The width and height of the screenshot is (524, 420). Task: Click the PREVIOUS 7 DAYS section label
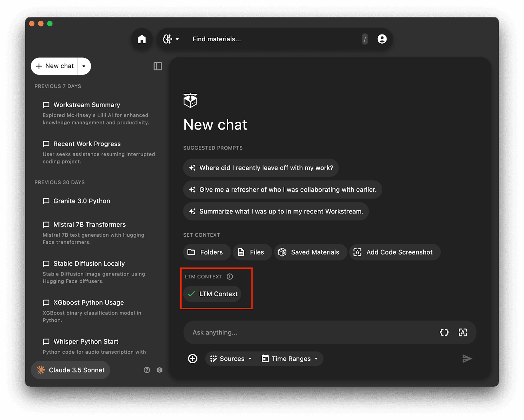tap(58, 86)
